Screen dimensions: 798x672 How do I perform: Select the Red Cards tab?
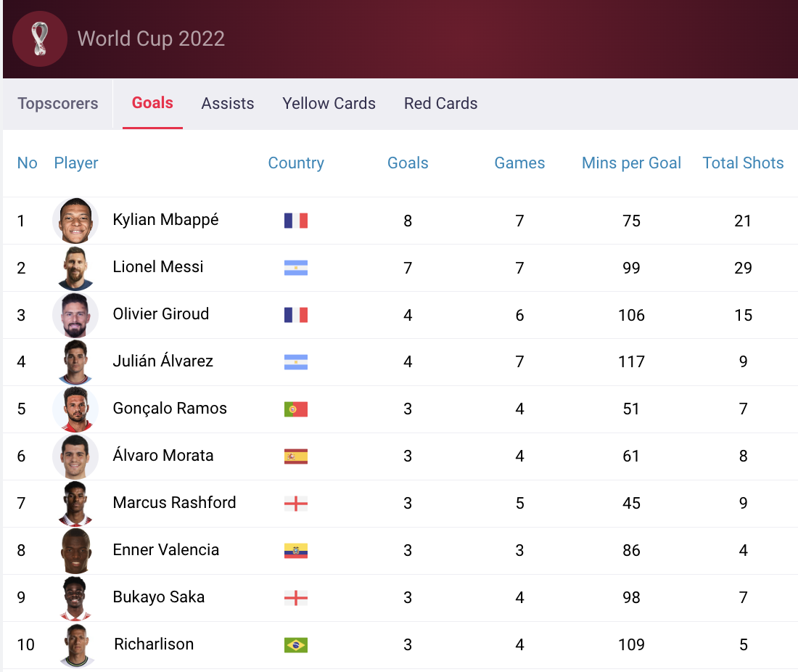(441, 104)
